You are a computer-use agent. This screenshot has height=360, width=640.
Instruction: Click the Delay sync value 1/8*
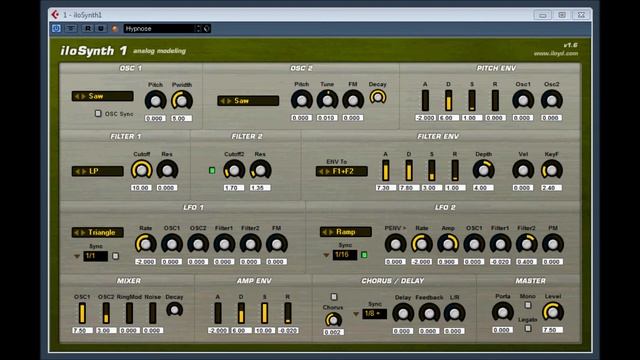point(374,313)
